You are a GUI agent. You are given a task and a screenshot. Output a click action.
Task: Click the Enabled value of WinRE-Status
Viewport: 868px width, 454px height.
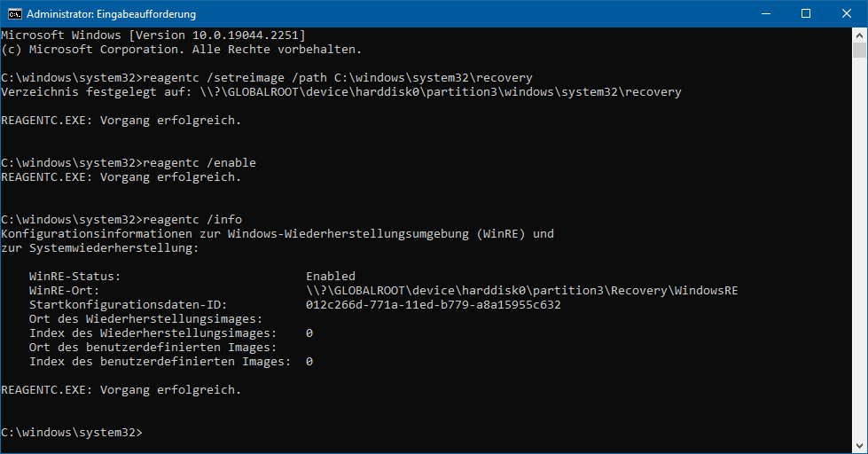coord(331,277)
